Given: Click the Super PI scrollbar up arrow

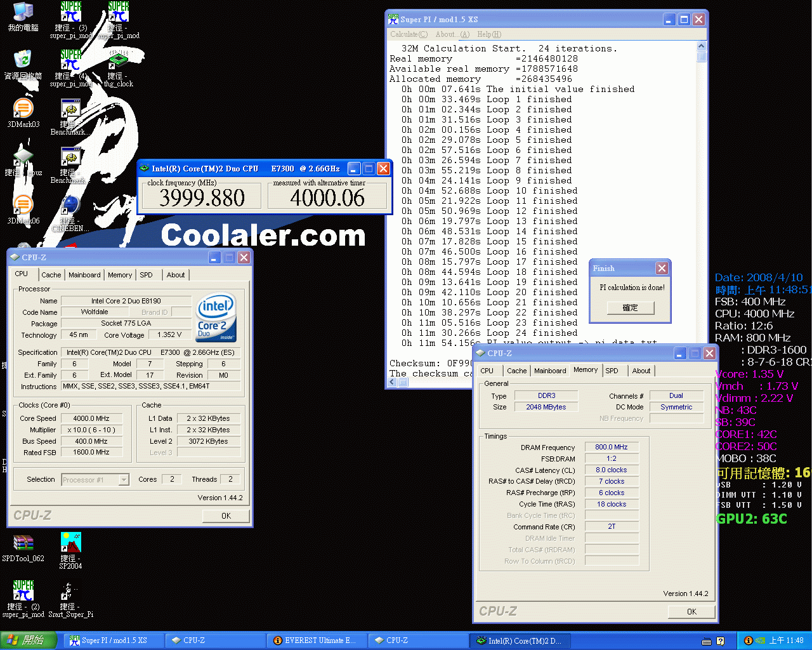Looking at the screenshot, I should [701, 46].
